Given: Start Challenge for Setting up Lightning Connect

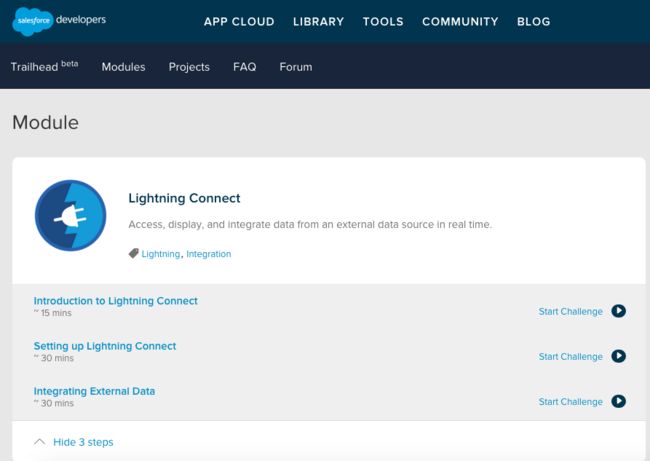Looking at the screenshot, I should pyautogui.click(x=570, y=357).
